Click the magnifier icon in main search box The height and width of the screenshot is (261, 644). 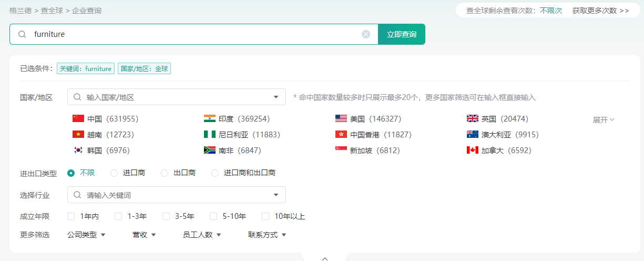tap(22, 34)
